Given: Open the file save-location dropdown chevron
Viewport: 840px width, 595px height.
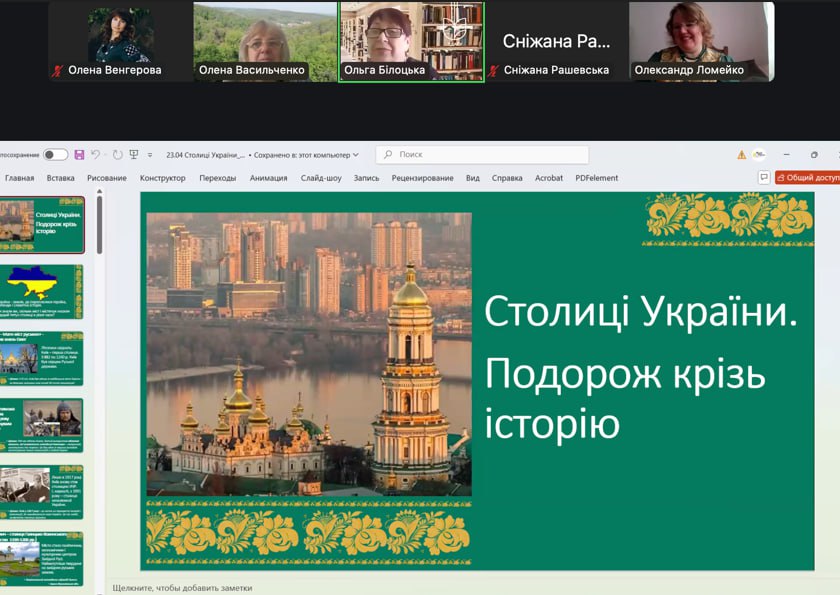Looking at the screenshot, I should point(356,155).
